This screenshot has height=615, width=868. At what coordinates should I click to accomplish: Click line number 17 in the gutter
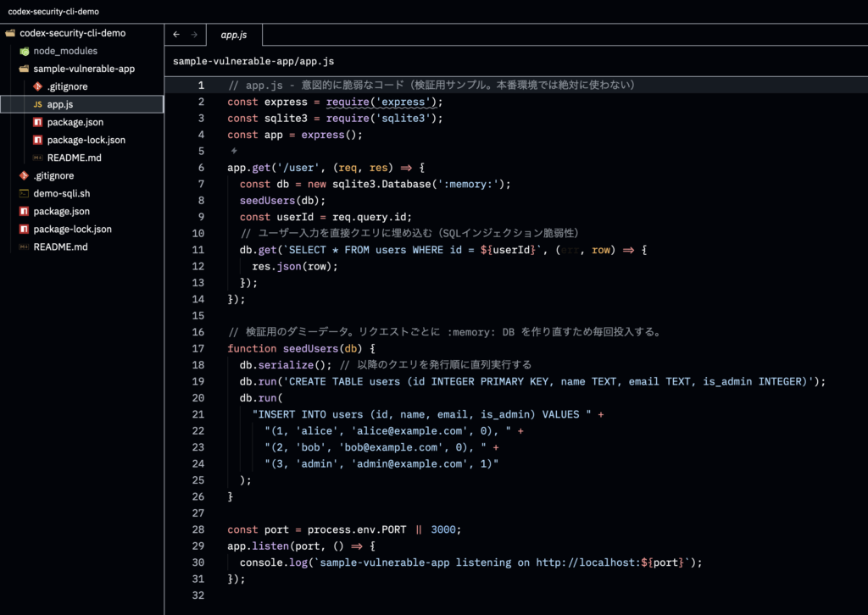tap(198, 348)
